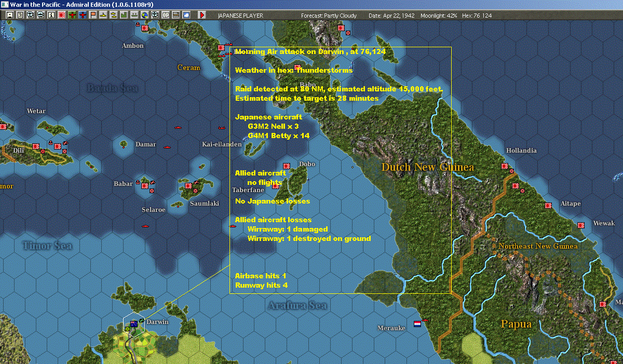Select the Japanese flag base at Dobo
Image resolution: width=623 pixels, height=364 pixels.
point(286,166)
